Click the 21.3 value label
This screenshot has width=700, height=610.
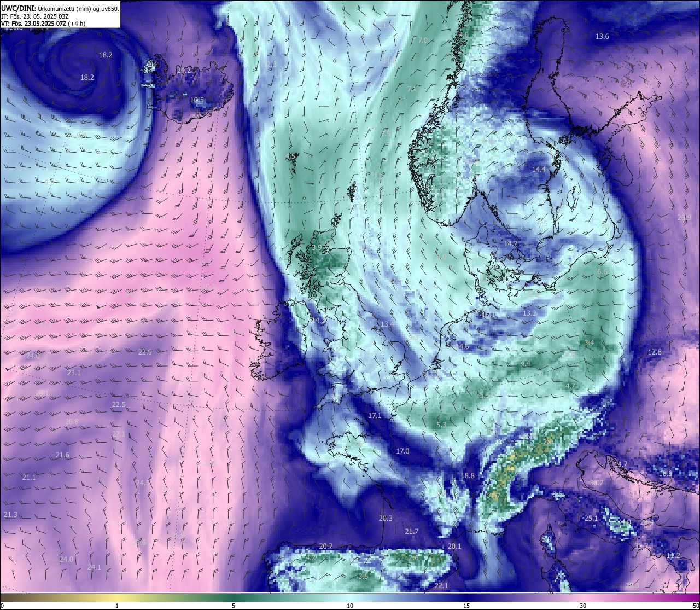pos(10,515)
